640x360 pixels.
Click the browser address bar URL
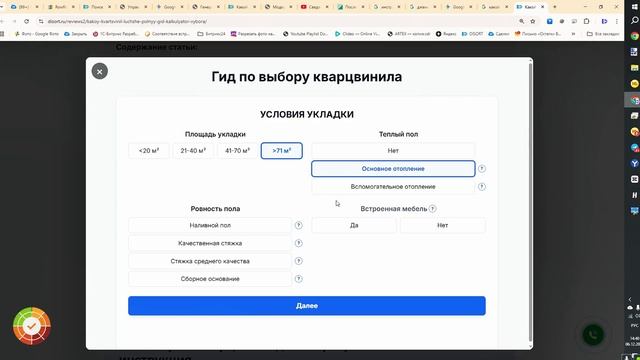pos(127,21)
